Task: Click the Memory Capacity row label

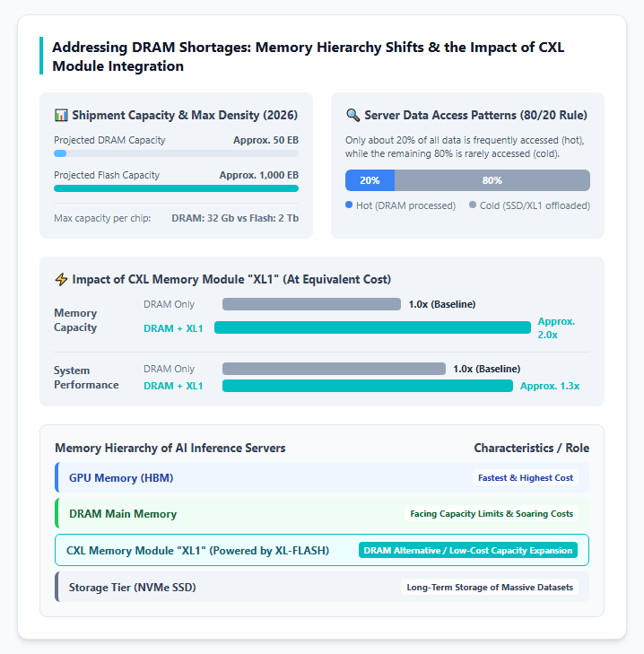Action: click(x=75, y=320)
